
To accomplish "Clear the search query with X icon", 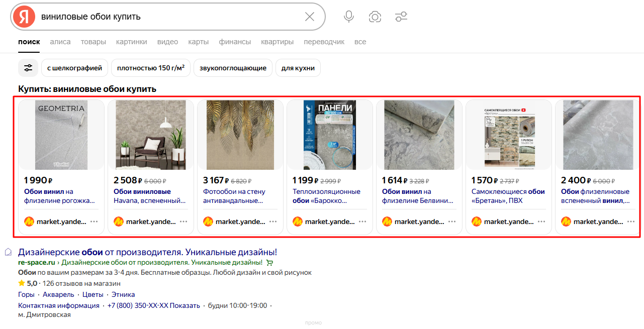I will tap(310, 17).
